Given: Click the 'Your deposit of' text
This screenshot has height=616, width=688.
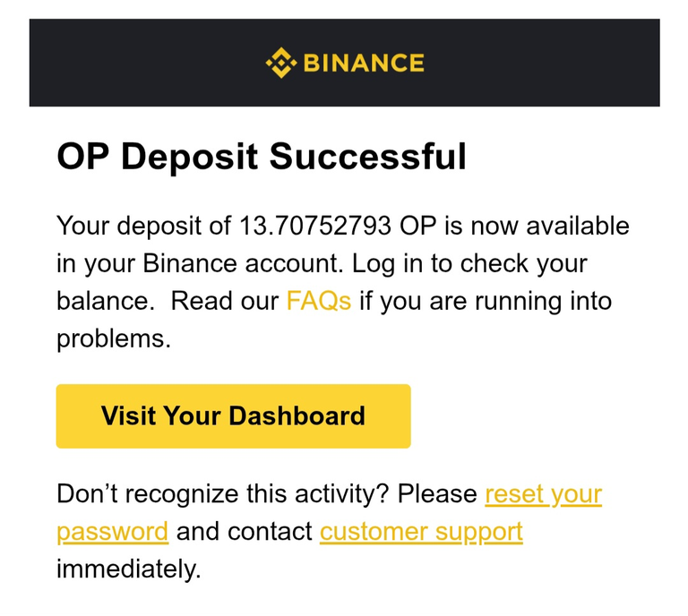Looking at the screenshot, I should pos(143,226).
